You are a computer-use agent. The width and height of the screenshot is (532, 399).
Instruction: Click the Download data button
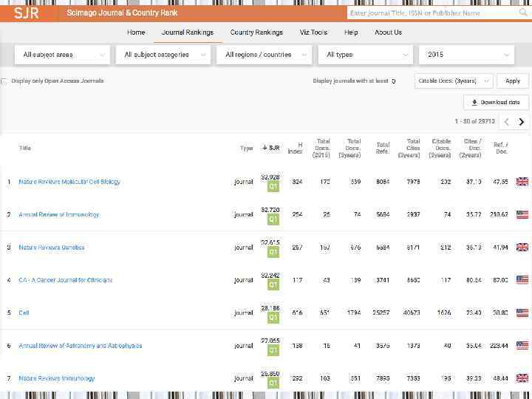[496, 102]
